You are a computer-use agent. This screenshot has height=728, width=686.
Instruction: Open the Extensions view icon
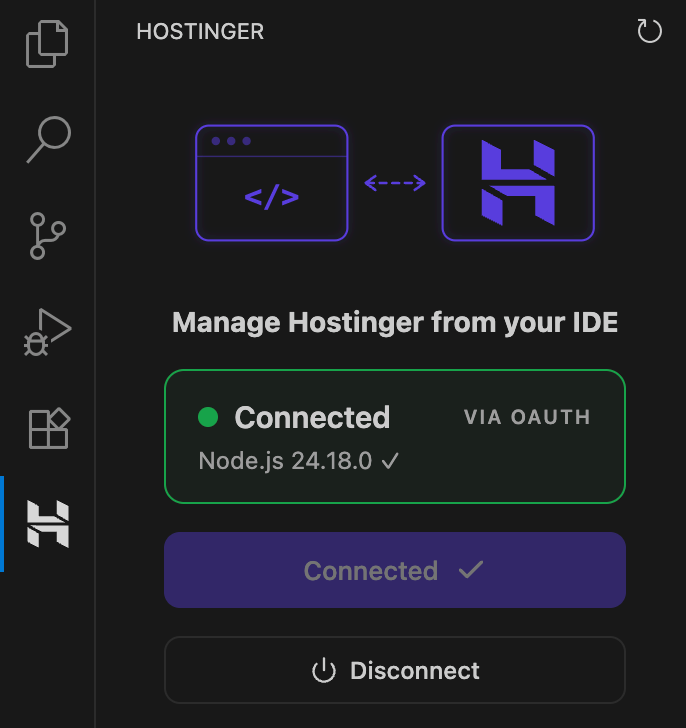point(49,428)
